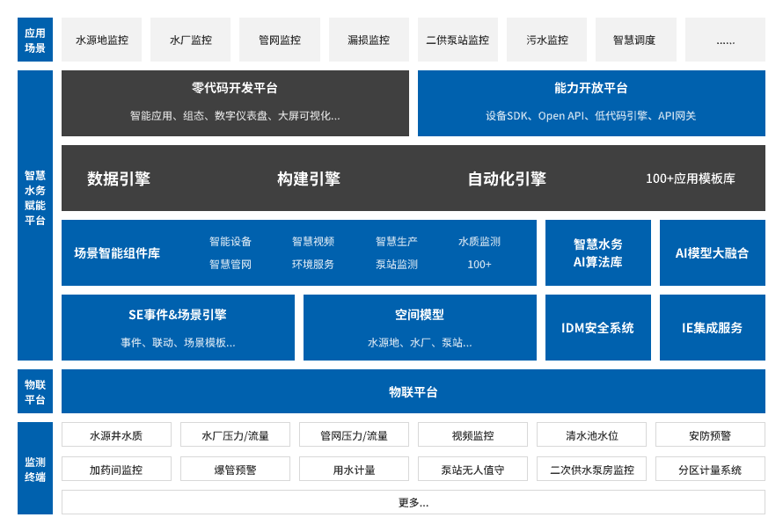
Task: Click the 智慧水务赋能平台 side label
Action: click(35, 215)
